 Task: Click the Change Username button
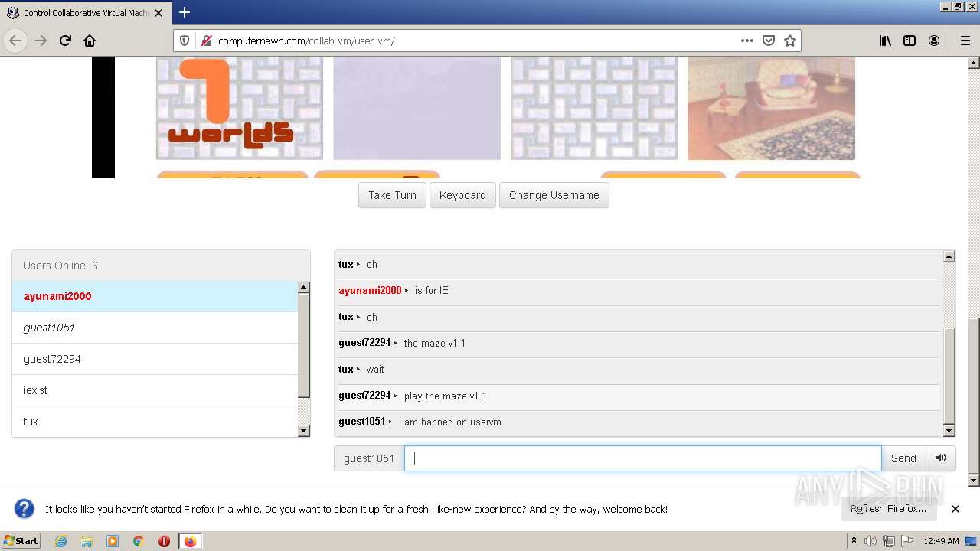click(x=554, y=195)
